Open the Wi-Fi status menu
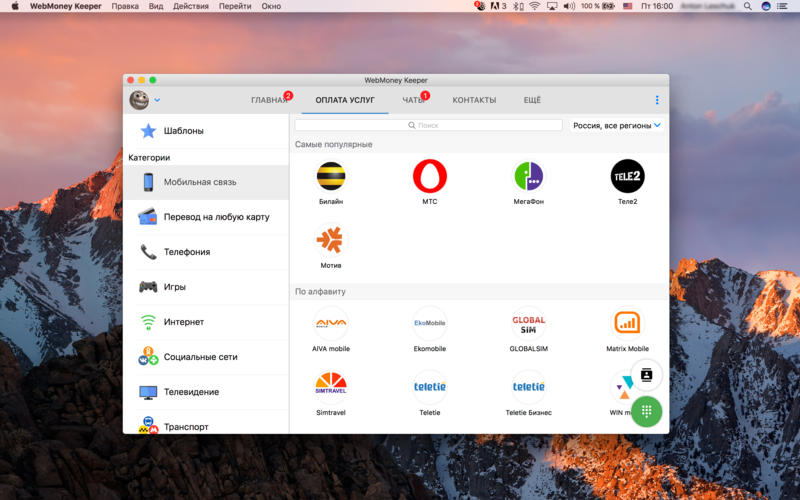800x500 pixels. click(534, 6)
